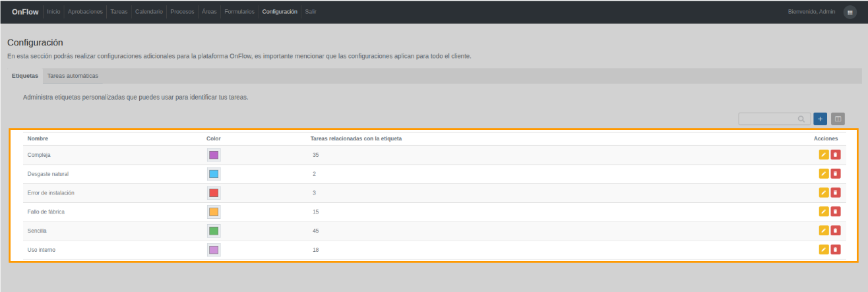Click the search magnifier icon

tap(801, 119)
